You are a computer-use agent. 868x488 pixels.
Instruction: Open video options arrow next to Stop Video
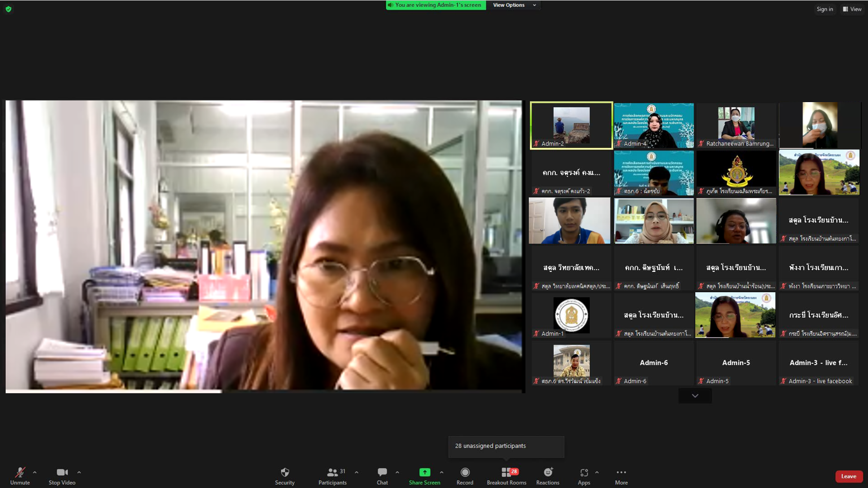[x=79, y=472]
